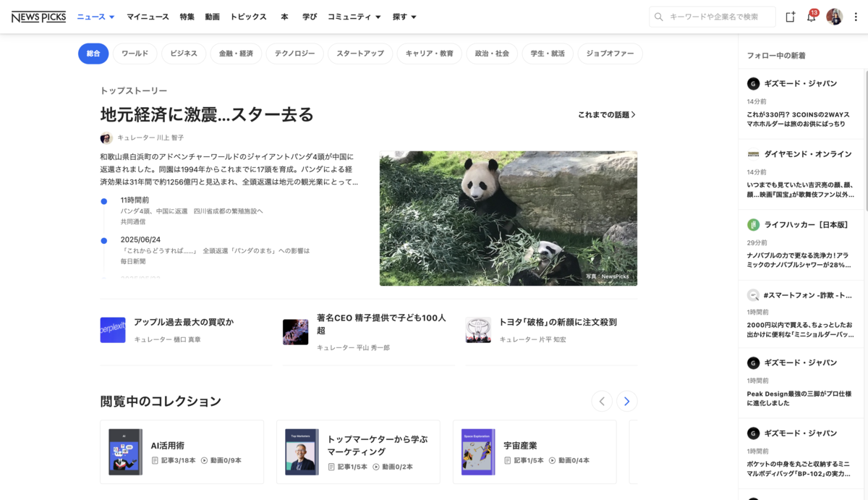Click ギズモード icon above BP-102 article
Screen dimensions: 868x500
tap(753, 433)
